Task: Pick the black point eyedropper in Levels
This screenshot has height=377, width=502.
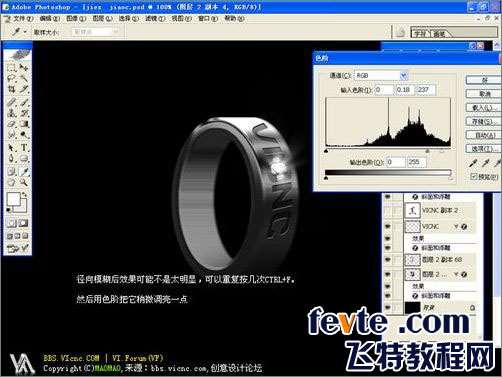Action: coord(473,163)
